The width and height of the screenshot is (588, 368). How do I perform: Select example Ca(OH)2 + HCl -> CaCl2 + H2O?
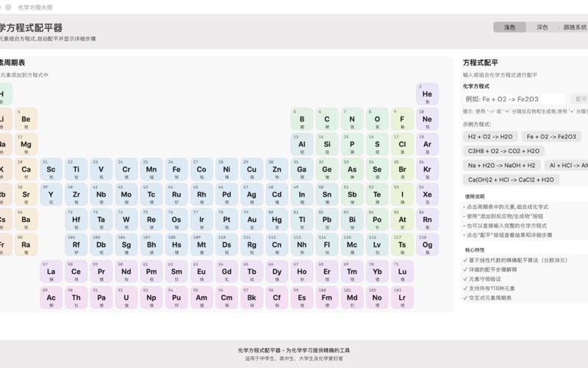[x=511, y=180]
